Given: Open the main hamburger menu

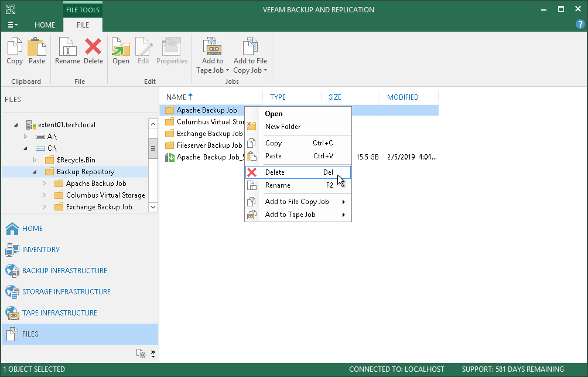Looking at the screenshot, I should [12, 25].
